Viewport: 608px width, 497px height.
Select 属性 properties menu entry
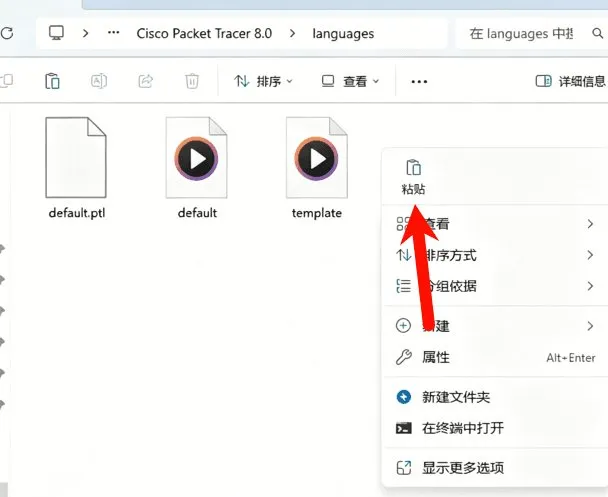pyautogui.click(x=495, y=357)
